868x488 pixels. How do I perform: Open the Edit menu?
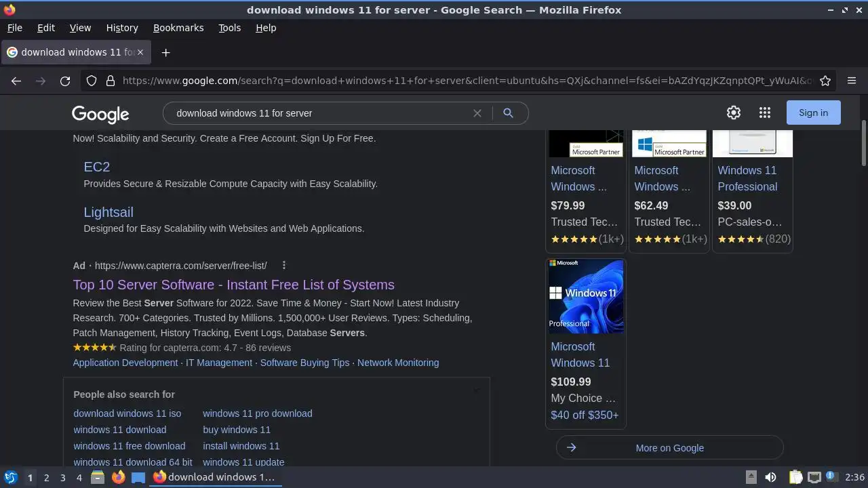click(x=46, y=28)
